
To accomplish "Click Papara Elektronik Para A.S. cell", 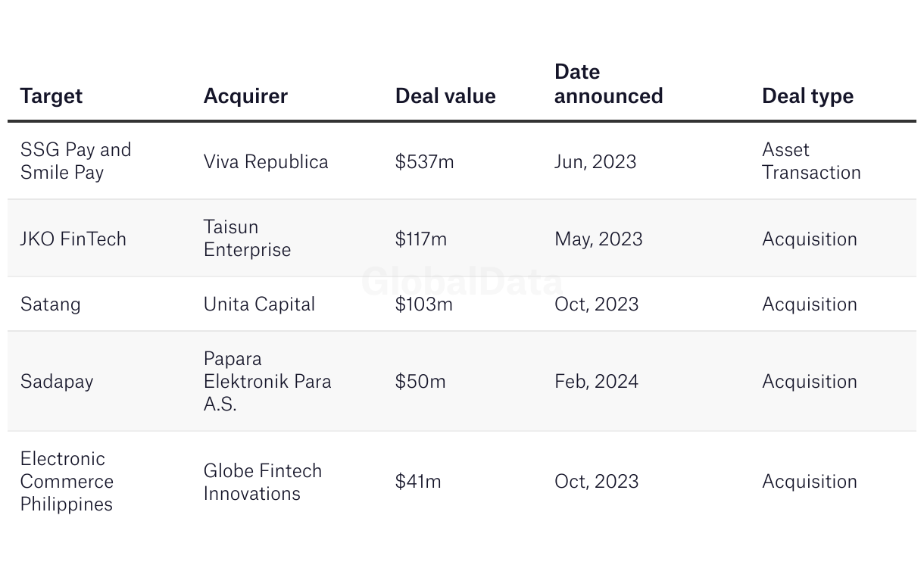I will 267,381.
